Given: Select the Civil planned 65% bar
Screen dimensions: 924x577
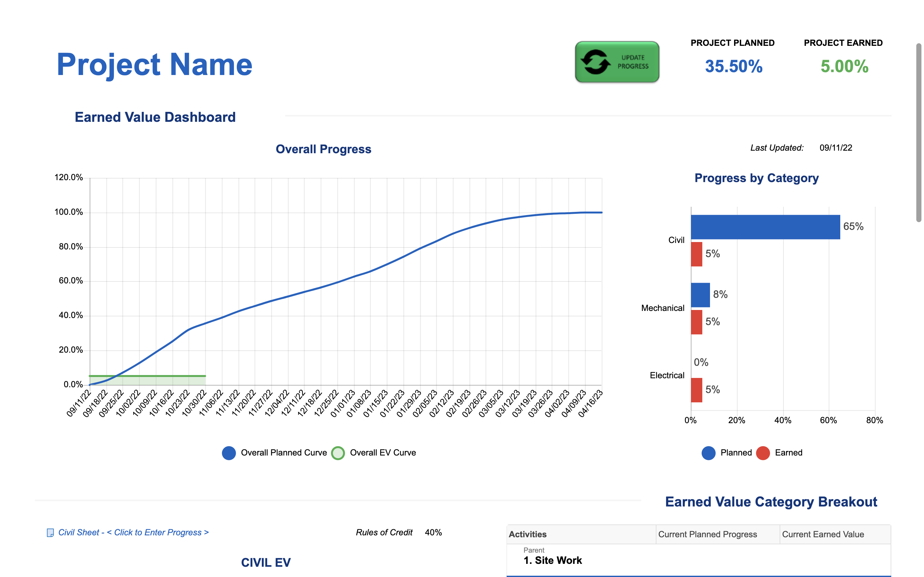Looking at the screenshot, I should click(x=765, y=227).
